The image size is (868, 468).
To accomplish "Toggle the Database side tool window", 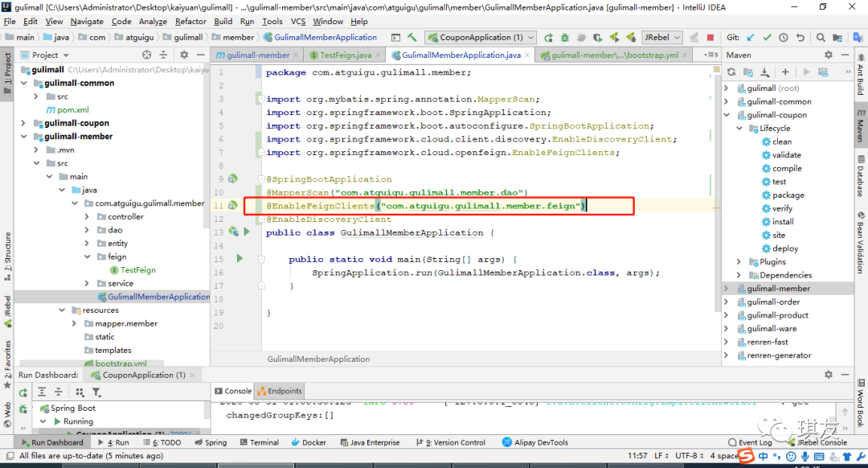I will point(861,177).
